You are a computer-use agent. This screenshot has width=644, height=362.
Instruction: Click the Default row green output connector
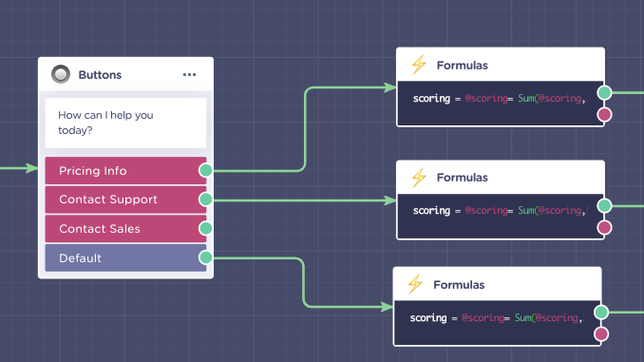coord(205,257)
